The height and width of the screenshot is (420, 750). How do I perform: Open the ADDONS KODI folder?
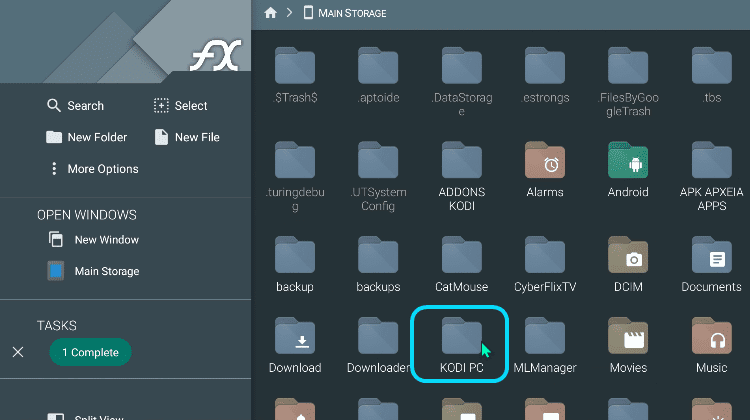462,177
